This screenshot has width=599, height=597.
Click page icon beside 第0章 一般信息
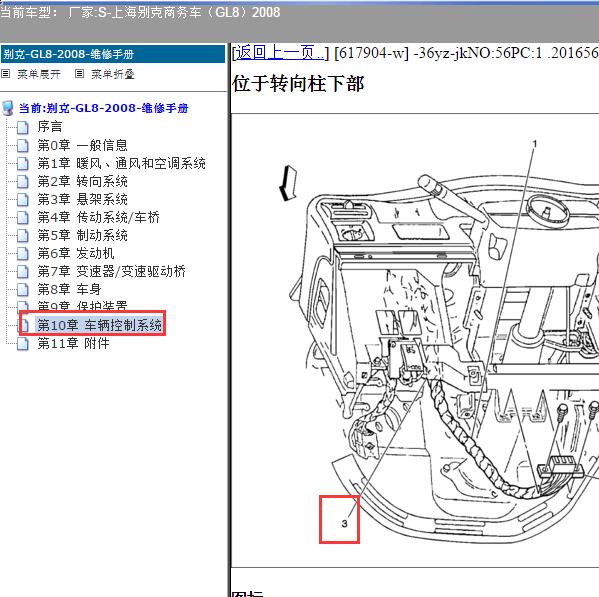(x=23, y=146)
